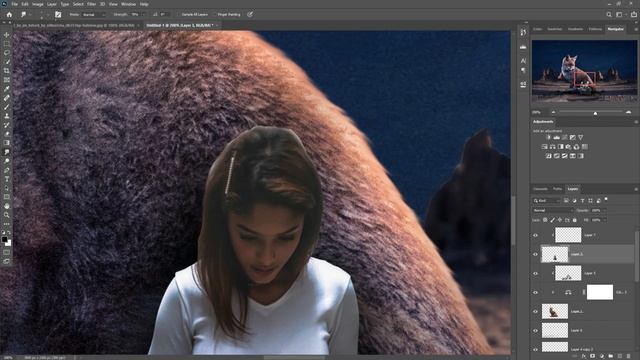Click the Navigator zoom-in mountain button
Image resolution: width=640 pixels, height=360 pixels.
pos(628,112)
